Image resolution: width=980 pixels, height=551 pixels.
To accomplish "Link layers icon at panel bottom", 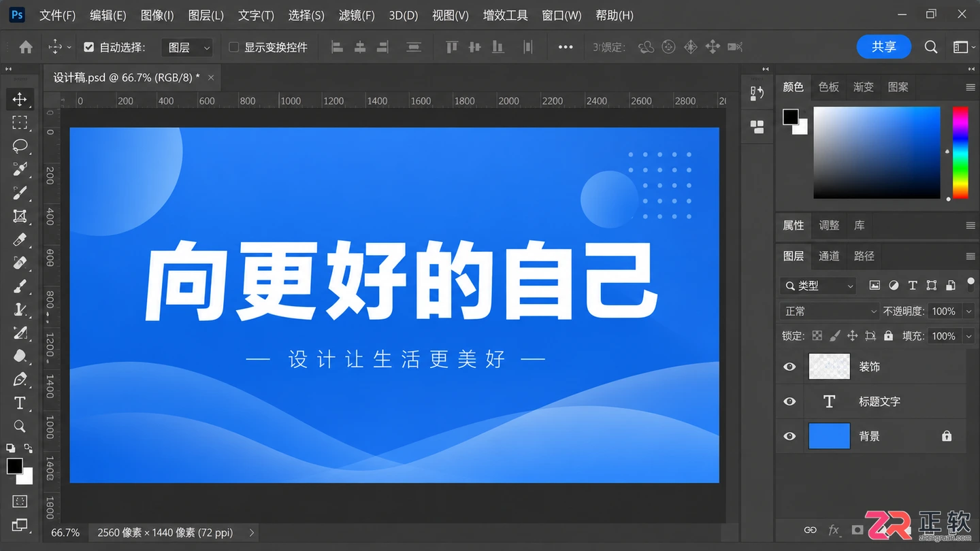I will [810, 530].
